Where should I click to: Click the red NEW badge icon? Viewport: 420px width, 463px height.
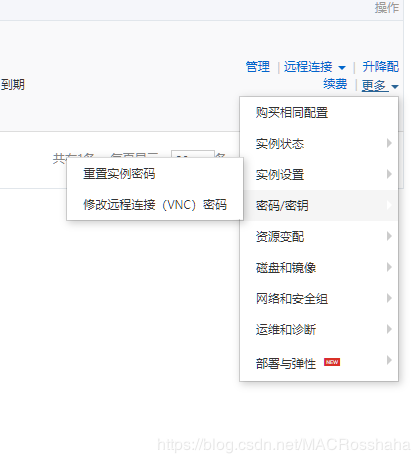[332, 362]
